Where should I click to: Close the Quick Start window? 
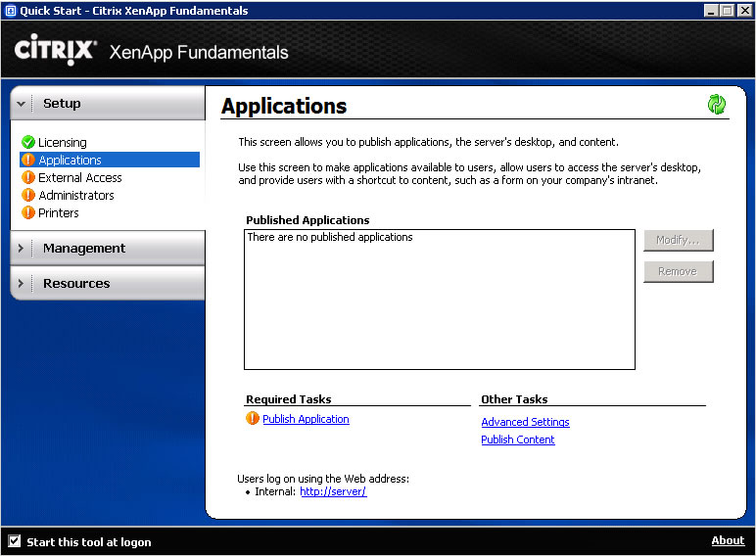(x=744, y=11)
